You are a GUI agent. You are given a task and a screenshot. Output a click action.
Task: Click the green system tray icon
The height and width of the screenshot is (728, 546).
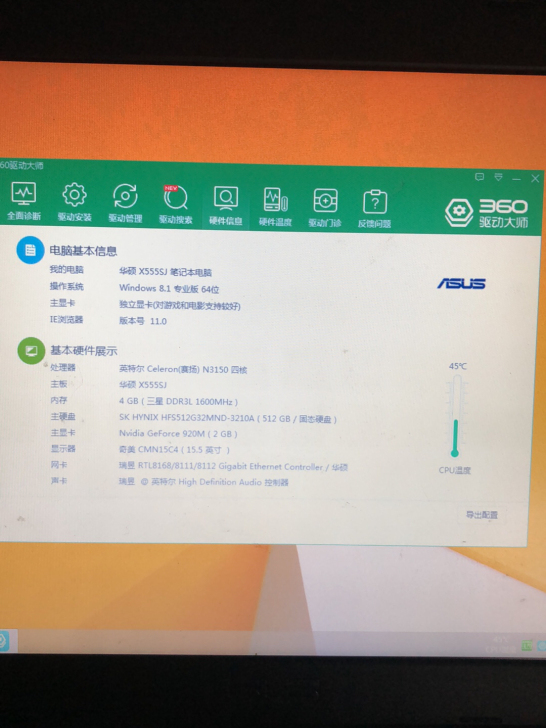(526, 646)
